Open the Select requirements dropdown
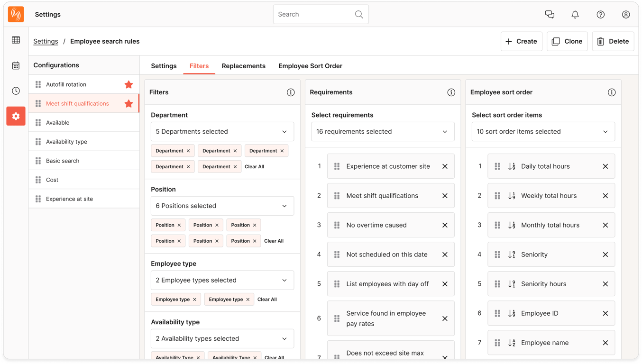This screenshot has width=642, height=364. 383,132
